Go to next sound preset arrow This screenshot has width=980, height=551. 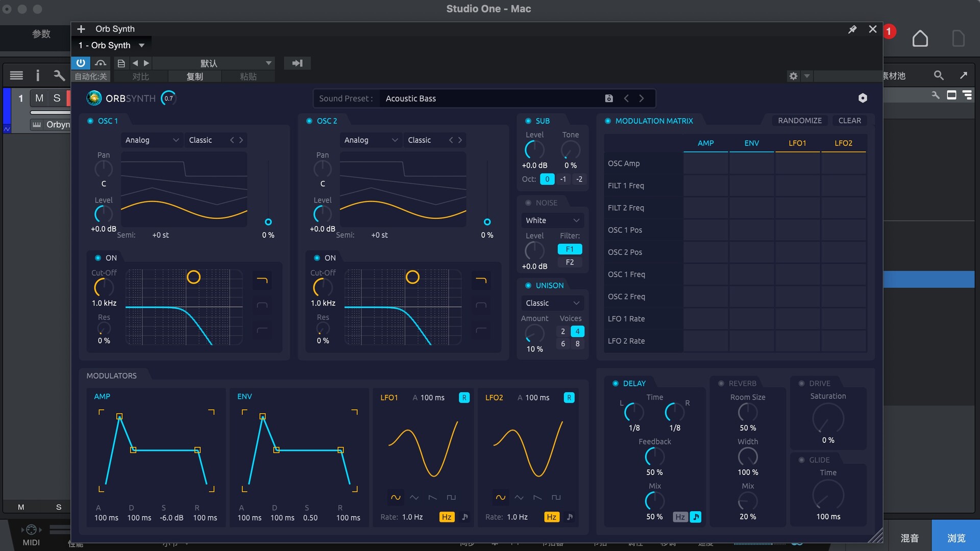click(642, 98)
